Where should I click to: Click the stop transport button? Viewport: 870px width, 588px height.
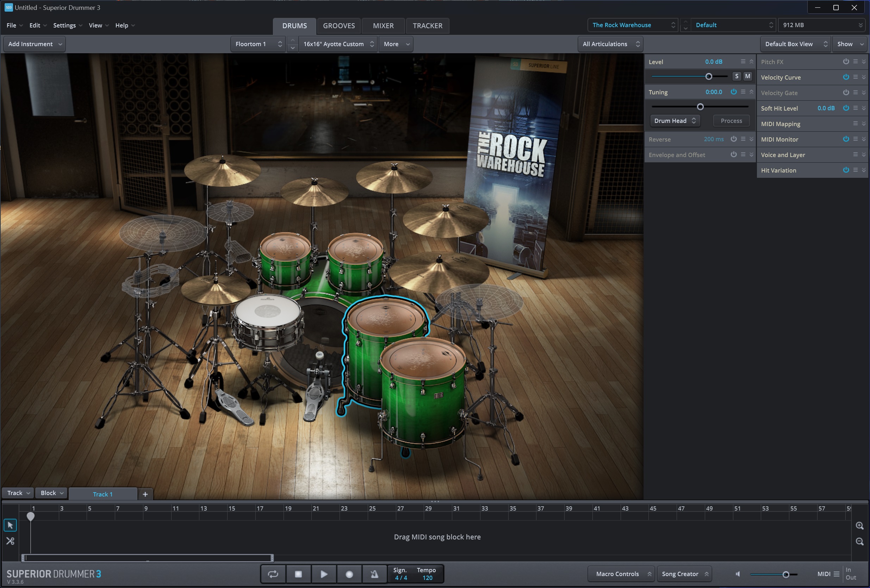click(298, 574)
